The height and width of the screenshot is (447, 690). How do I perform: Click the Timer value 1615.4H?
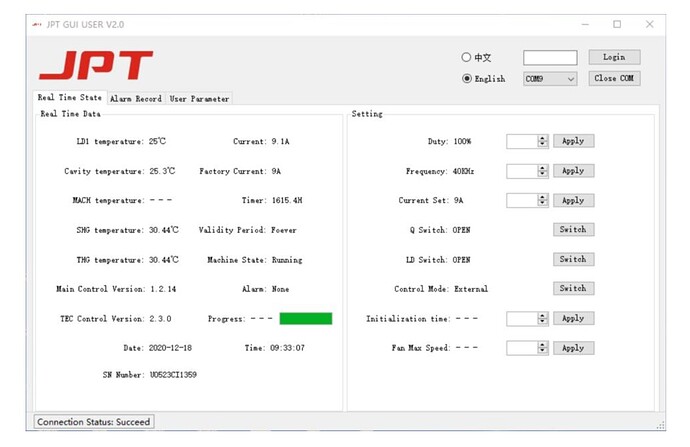click(287, 201)
